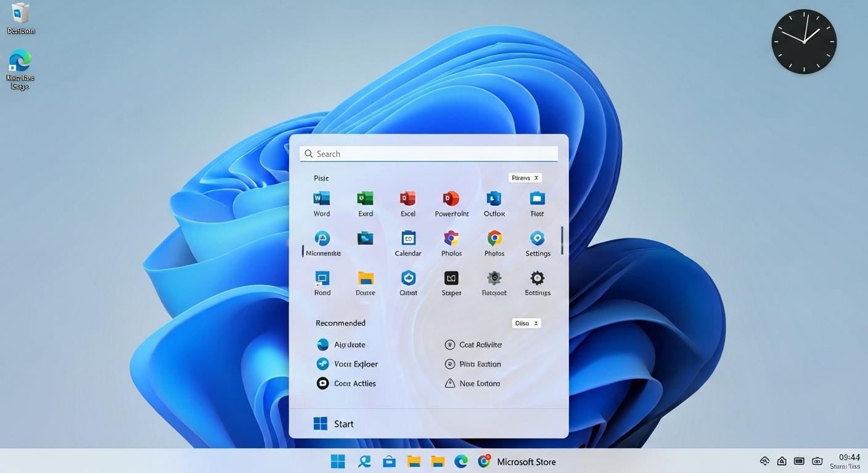The width and height of the screenshot is (868, 473).
Task: Expand the Pinned section with its arrow button
Action: (525, 177)
